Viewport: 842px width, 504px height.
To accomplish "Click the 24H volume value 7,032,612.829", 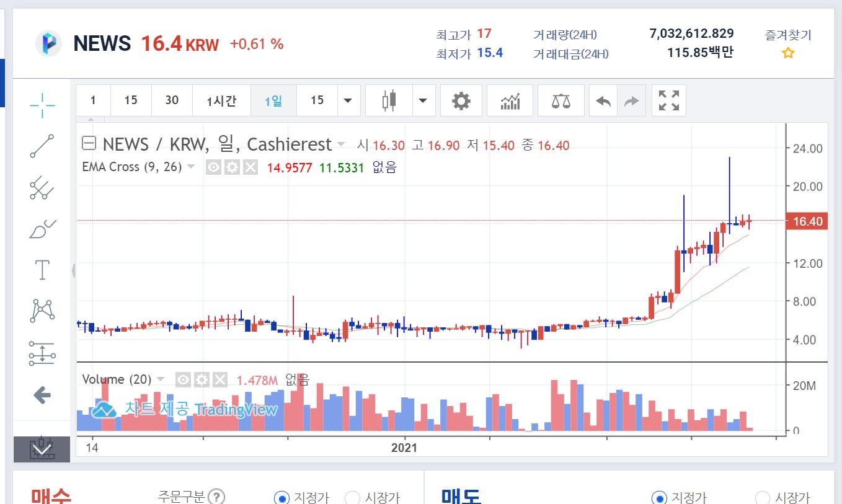I will pos(691,33).
